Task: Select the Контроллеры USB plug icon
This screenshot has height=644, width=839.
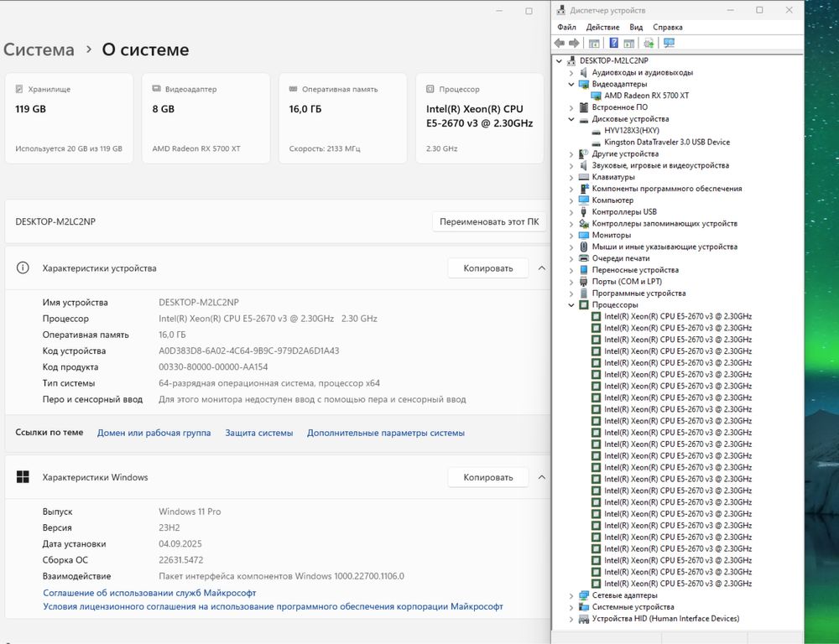Action: (584, 212)
